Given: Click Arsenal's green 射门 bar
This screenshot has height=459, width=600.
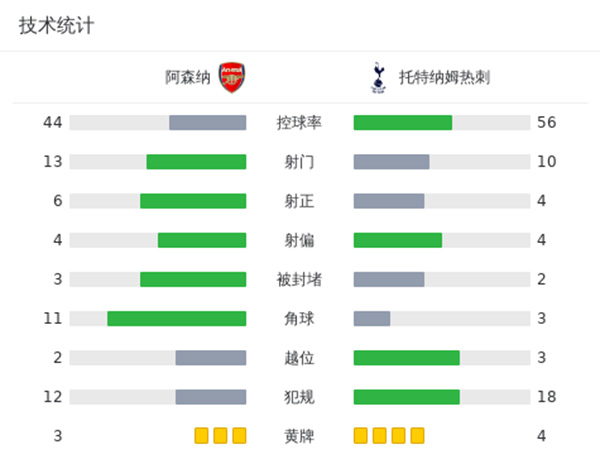Looking at the screenshot, I should coord(196,161).
